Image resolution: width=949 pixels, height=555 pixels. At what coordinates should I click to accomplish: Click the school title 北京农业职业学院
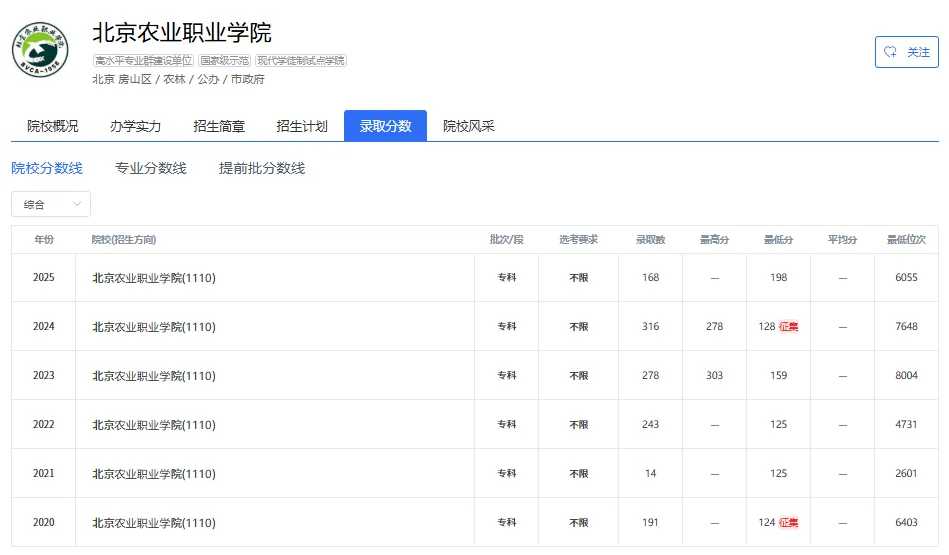(182, 33)
